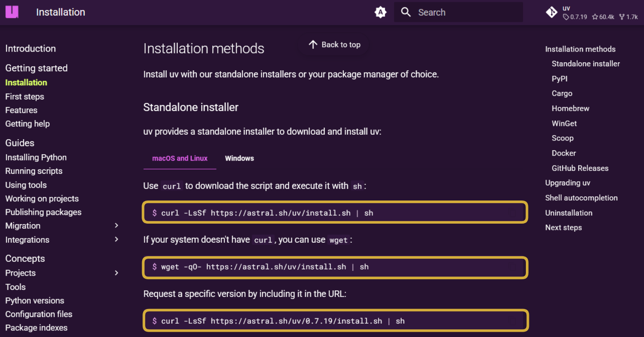Copy the wget install.sh command
Image resolution: width=644 pixels, height=337 pixels.
513,267
